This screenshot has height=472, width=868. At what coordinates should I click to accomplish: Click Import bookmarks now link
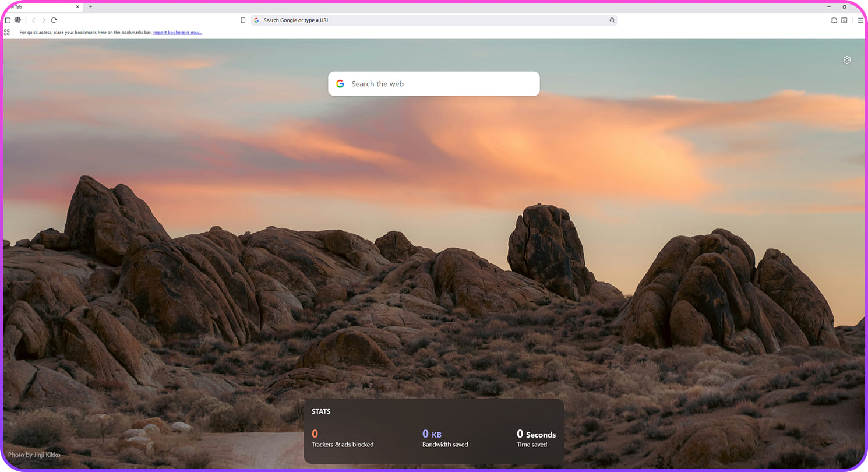pyautogui.click(x=178, y=33)
